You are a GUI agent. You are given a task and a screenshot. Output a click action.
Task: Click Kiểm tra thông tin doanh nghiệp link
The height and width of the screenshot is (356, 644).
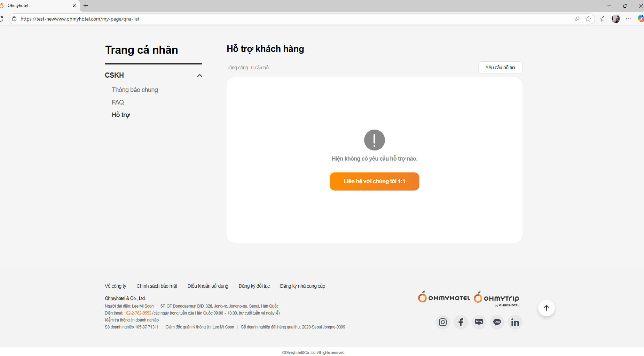pyautogui.click(x=132, y=320)
